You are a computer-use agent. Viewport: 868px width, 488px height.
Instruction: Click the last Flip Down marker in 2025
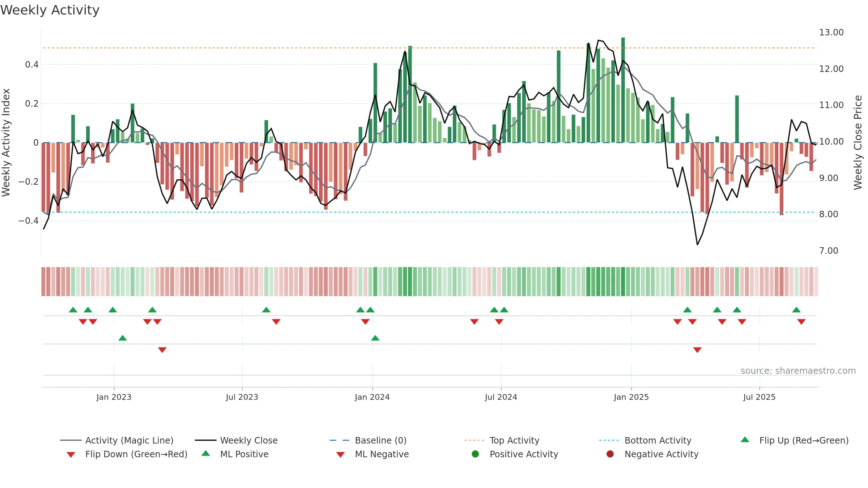tap(801, 322)
